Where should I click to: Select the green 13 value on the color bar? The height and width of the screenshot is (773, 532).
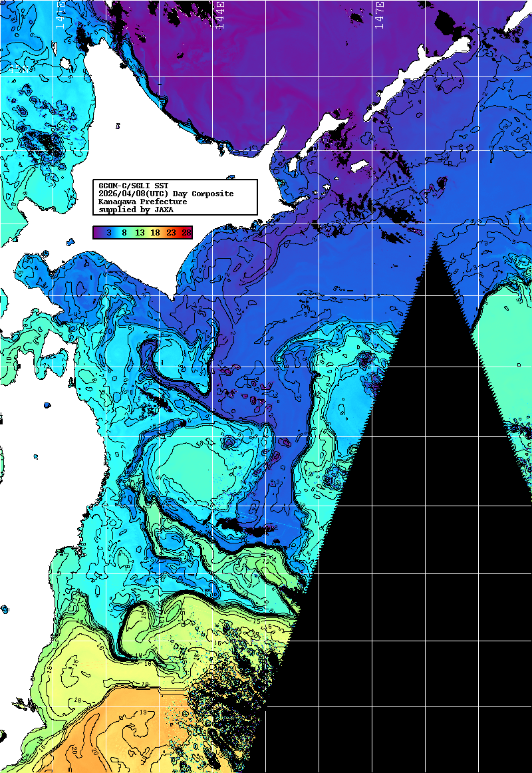point(140,233)
